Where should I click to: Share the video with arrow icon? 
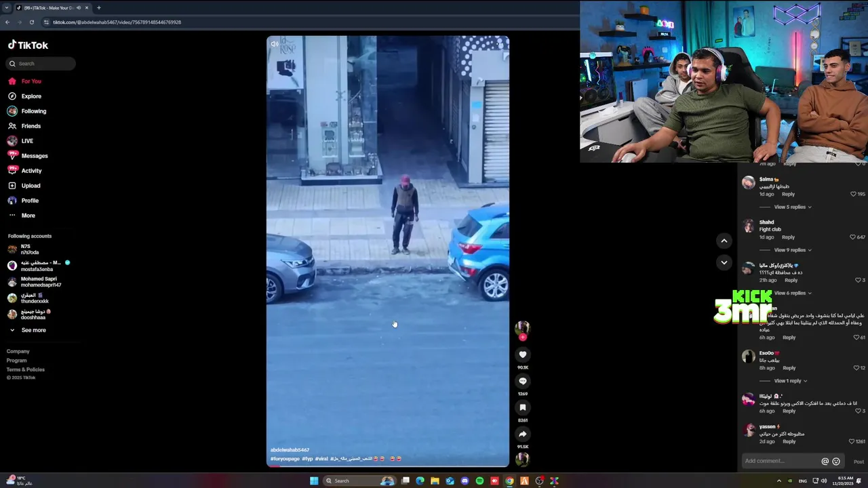pos(523,434)
